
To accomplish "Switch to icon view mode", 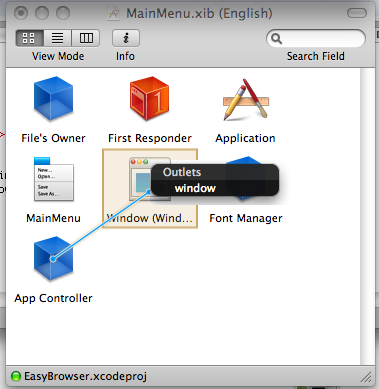I will coord(29,38).
